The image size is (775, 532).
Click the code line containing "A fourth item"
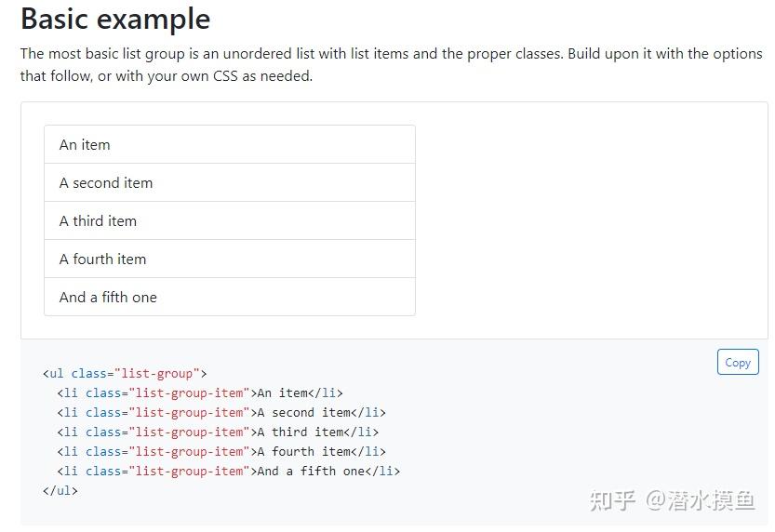(x=220, y=451)
